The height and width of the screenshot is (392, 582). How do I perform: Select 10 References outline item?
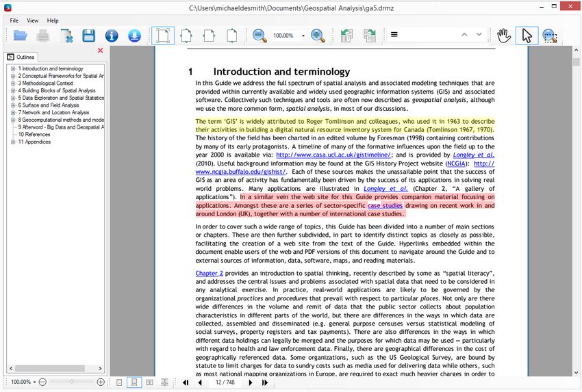click(x=34, y=134)
